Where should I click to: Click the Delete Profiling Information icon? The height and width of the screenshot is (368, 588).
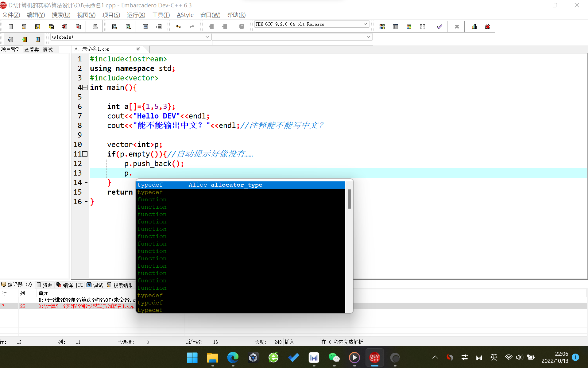(x=488, y=27)
